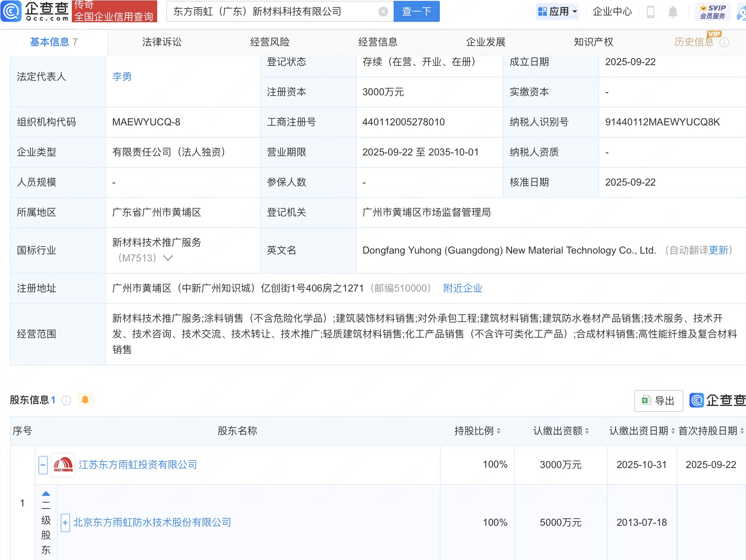
Task: Open the mobile app phone icon
Action: [x=651, y=12]
